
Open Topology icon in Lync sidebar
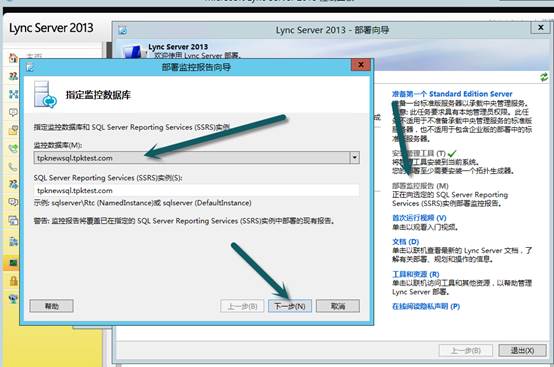13,94
